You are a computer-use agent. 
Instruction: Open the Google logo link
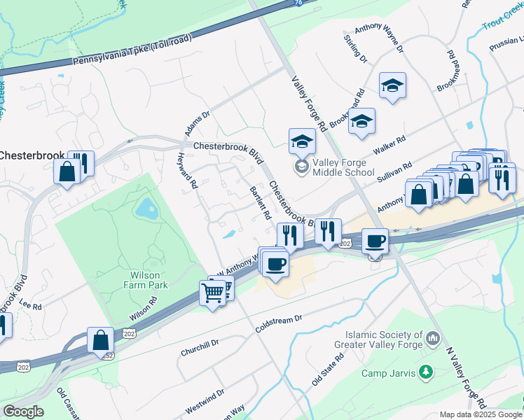23,412
